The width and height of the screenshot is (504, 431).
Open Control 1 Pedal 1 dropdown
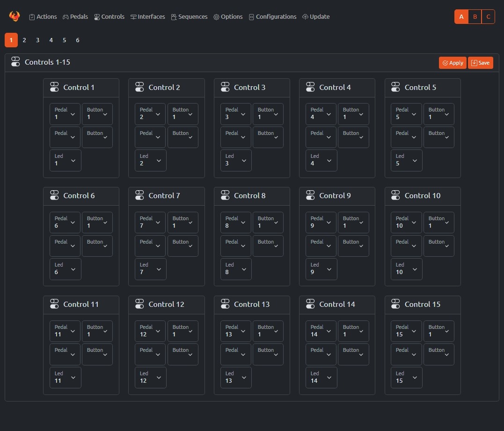pyautogui.click(x=65, y=114)
